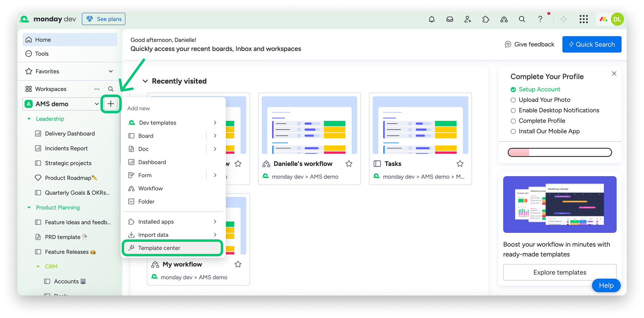Expand the Dev templates submenu arrow

point(215,123)
